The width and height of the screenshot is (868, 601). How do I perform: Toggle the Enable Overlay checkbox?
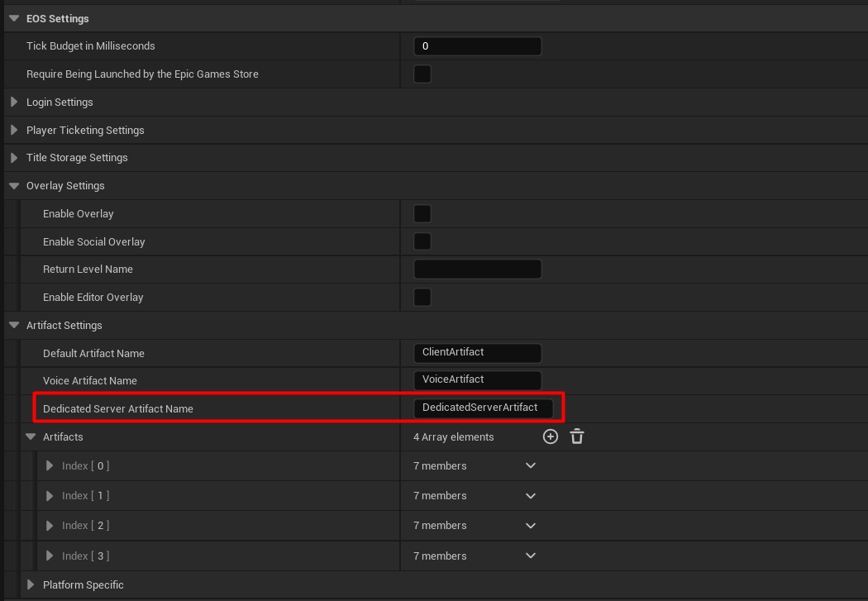[x=422, y=214]
